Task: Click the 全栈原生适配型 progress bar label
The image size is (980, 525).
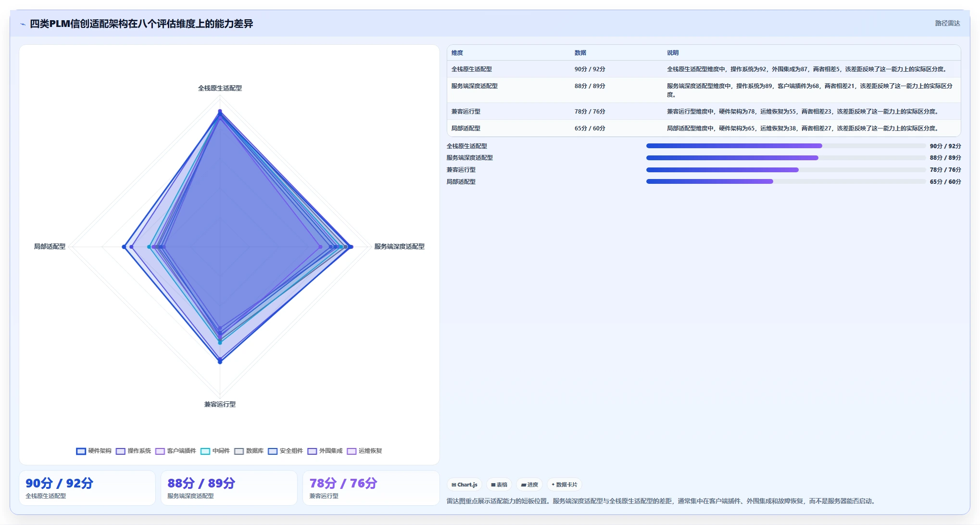Action: coord(466,146)
